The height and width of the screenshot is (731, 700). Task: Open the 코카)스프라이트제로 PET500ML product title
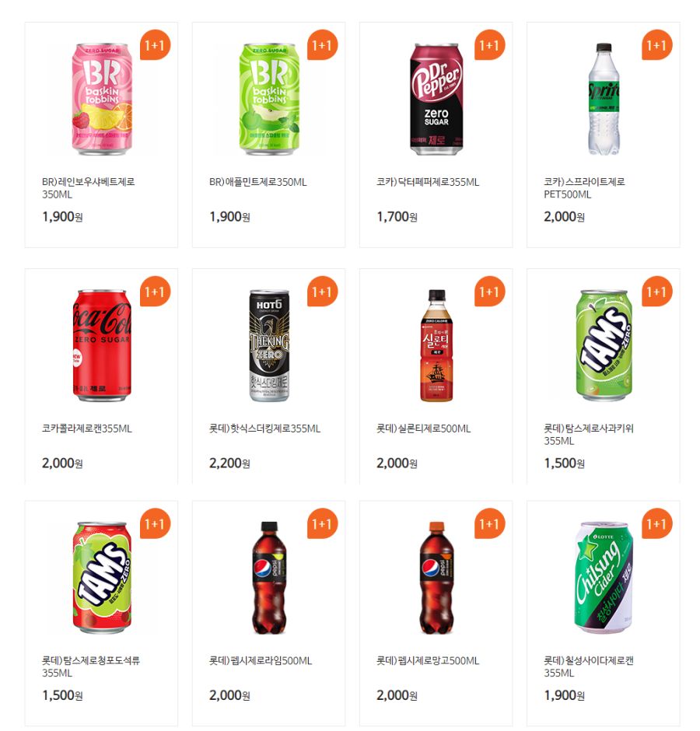(x=584, y=188)
